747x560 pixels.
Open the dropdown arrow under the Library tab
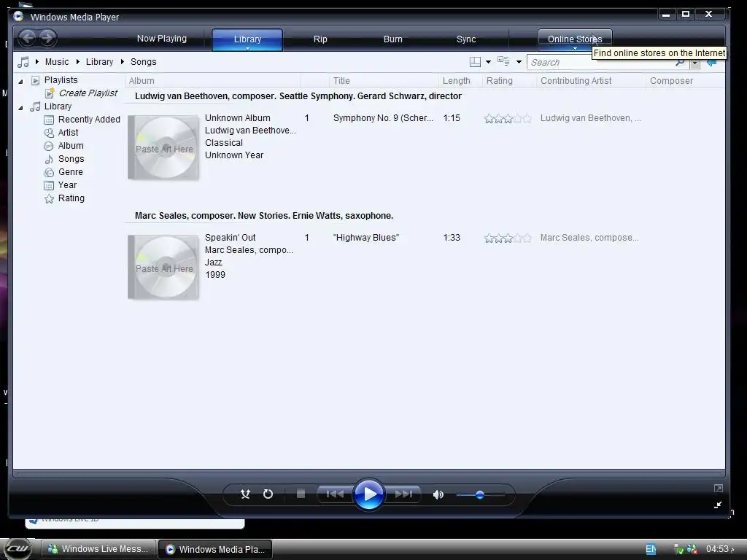tap(247, 48)
